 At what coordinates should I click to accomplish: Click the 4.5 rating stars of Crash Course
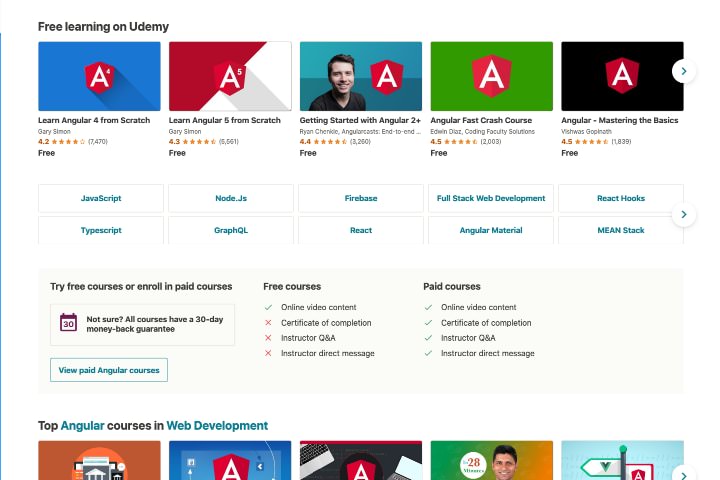pyautogui.click(x=461, y=141)
